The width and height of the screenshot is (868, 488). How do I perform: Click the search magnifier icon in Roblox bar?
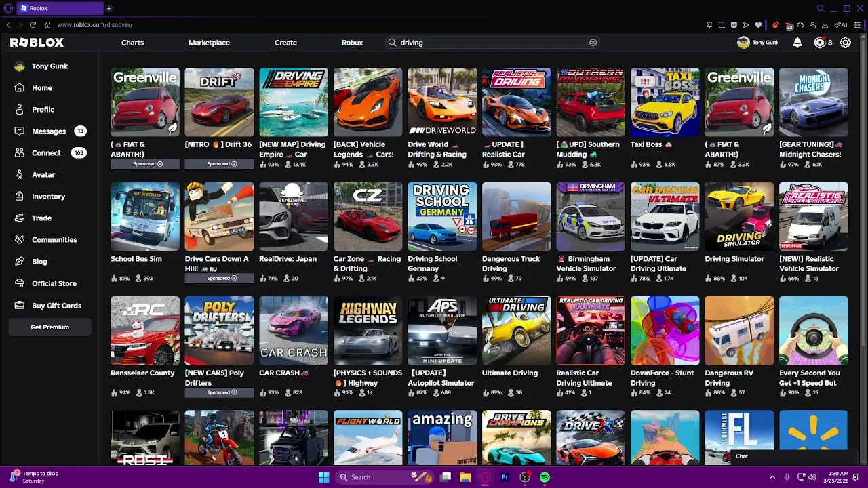click(x=392, y=43)
